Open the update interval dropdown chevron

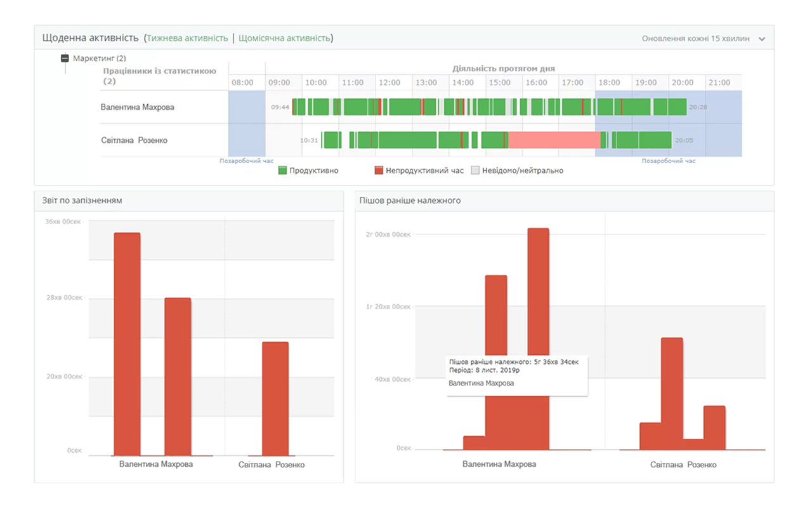[762, 39]
